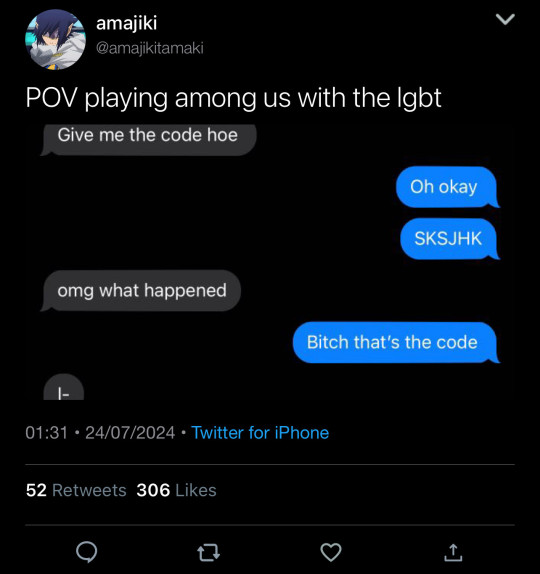Tap the SKSJHK message bubble
Viewport: 540px width, 574px height.
(x=450, y=239)
